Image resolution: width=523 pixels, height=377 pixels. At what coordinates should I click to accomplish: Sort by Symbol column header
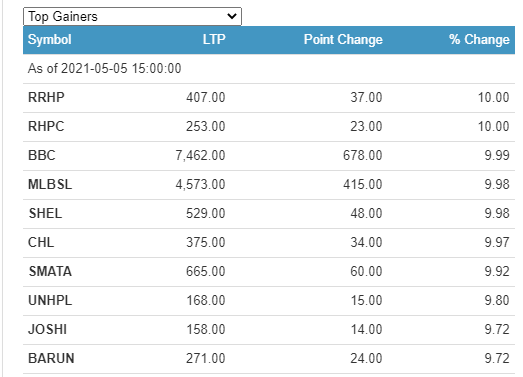tap(49, 40)
